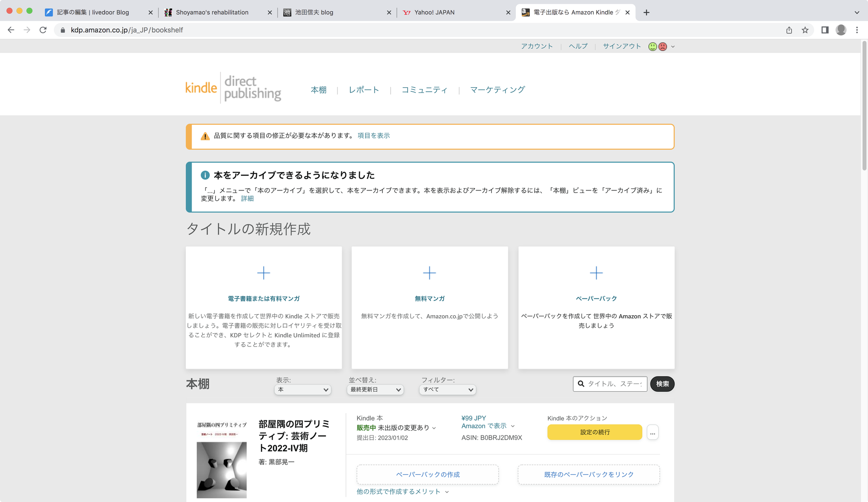This screenshot has width=868, height=502.
Task: Click the magnifier icon in the bookshelf search
Action: pyautogui.click(x=581, y=384)
